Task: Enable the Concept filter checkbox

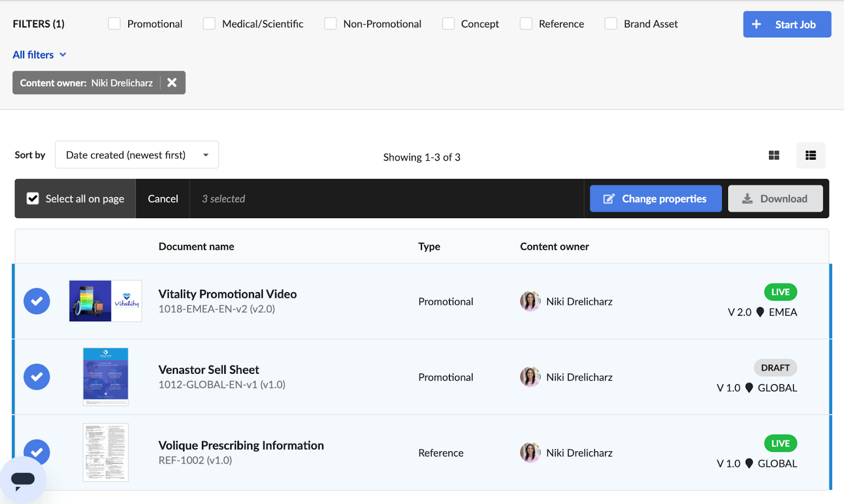Action: coord(448,24)
